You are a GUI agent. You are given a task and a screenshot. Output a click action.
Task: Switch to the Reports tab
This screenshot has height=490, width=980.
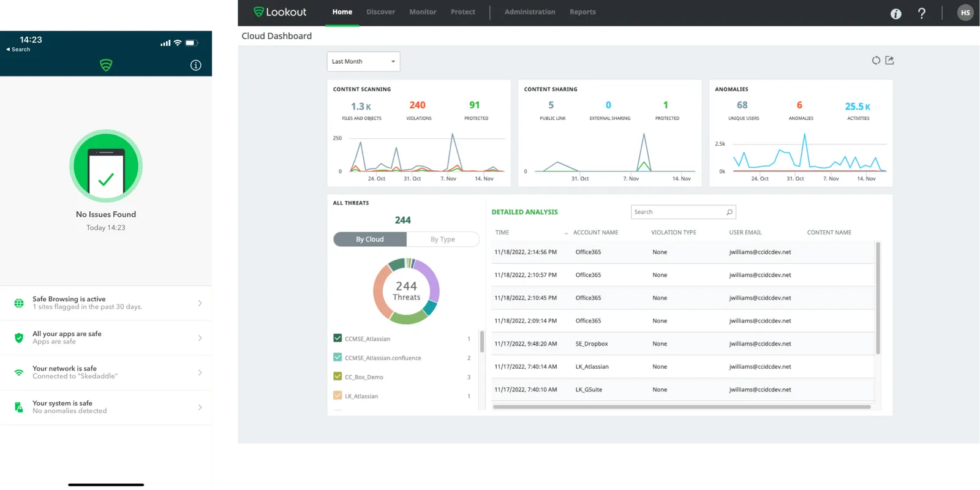point(582,12)
